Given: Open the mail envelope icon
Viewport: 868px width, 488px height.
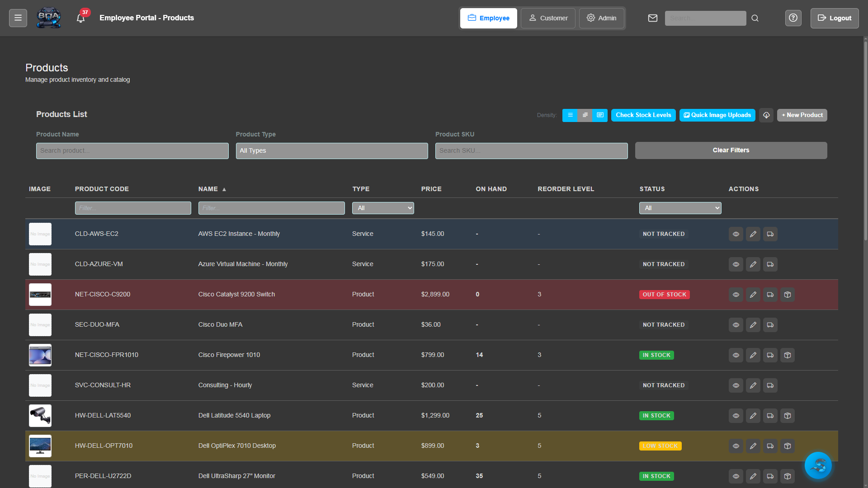Looking at the screenshot, I should point(652,18).
